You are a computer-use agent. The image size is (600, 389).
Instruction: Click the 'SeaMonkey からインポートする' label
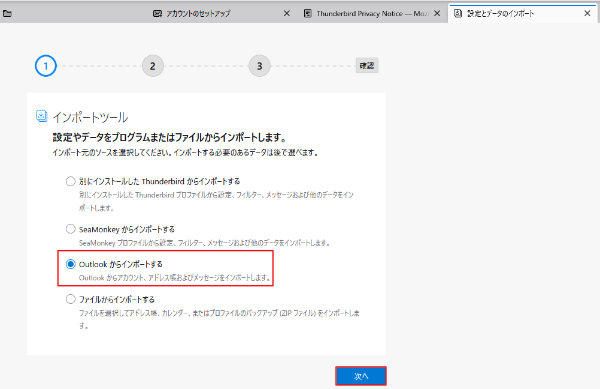(127, 229)
